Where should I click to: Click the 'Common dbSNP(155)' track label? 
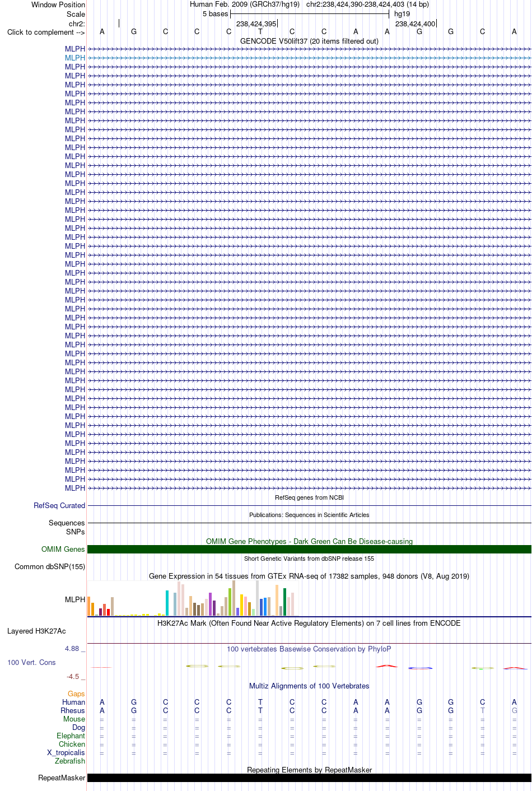click(x=50, y=566)
